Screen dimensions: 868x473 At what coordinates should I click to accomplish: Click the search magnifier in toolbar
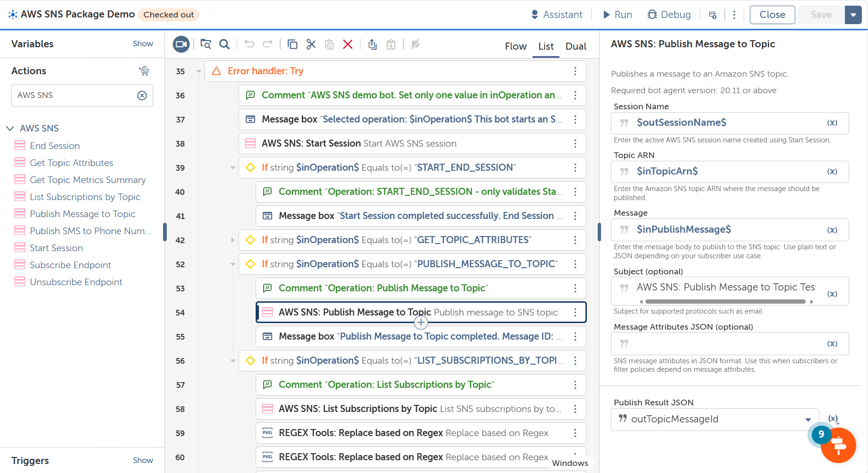[224, 44]
